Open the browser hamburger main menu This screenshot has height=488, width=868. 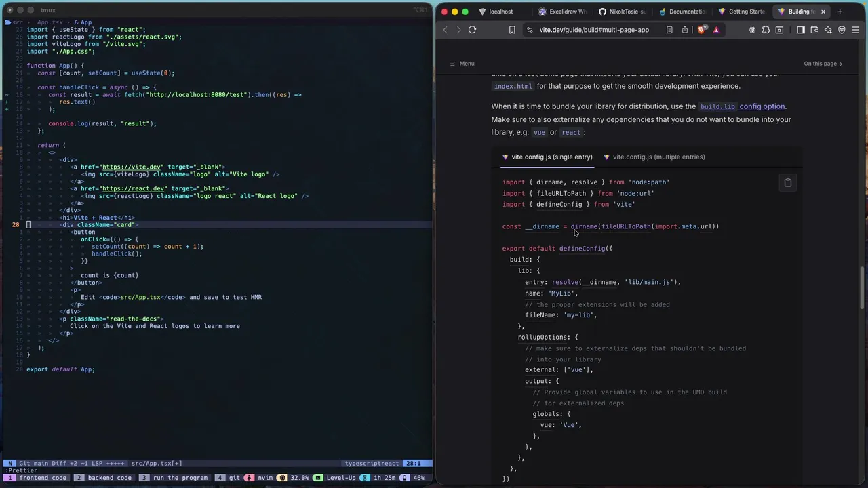[x=856, y=30]
